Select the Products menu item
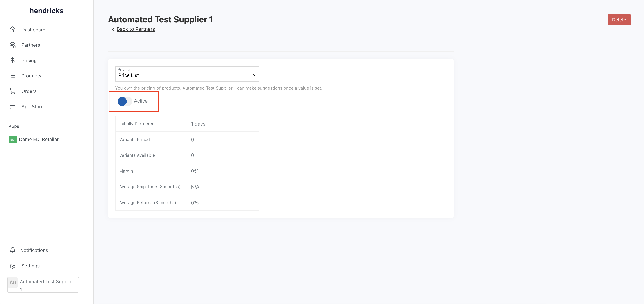 coord(31,76)
